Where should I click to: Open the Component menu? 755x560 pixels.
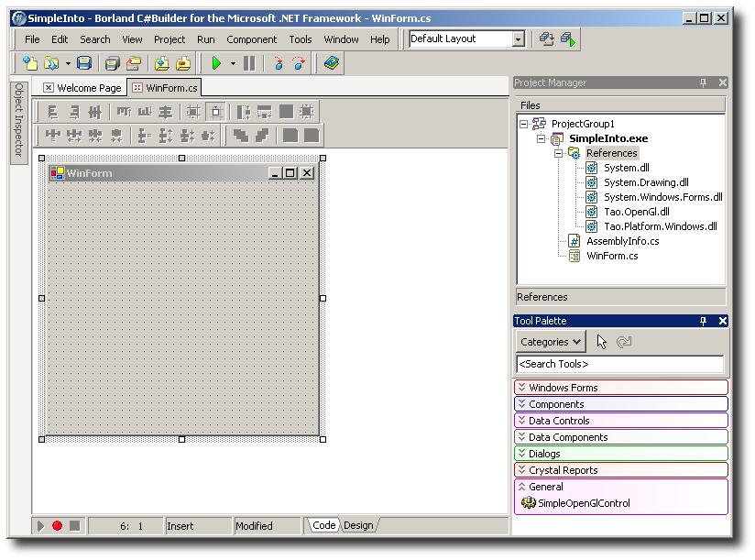[251, 39]
